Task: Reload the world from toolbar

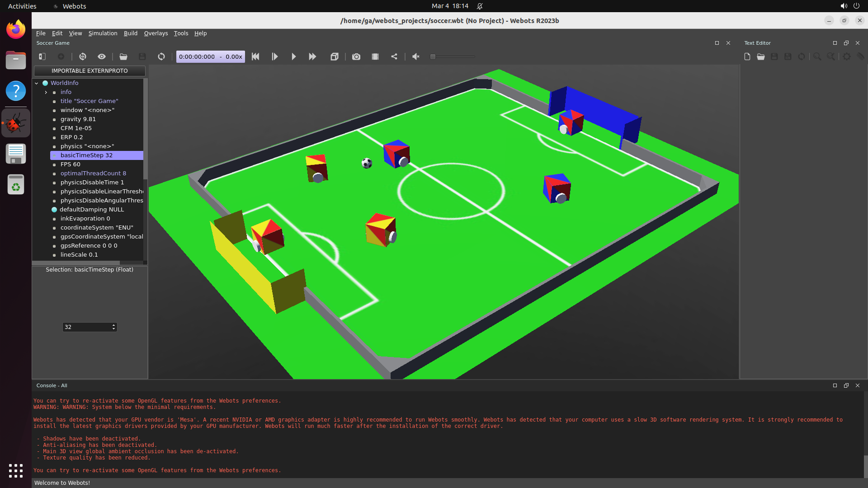Action: coord(161,56)
